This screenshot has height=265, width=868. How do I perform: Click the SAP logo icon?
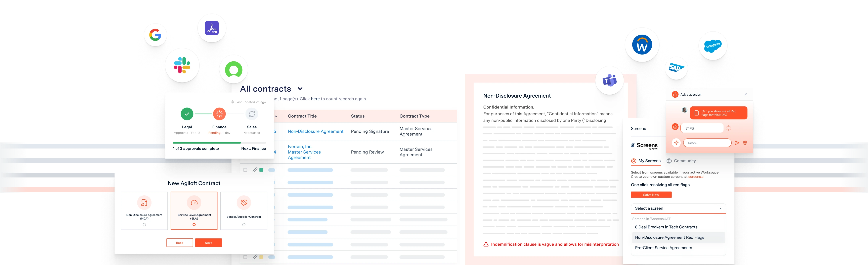pos(676,68)
